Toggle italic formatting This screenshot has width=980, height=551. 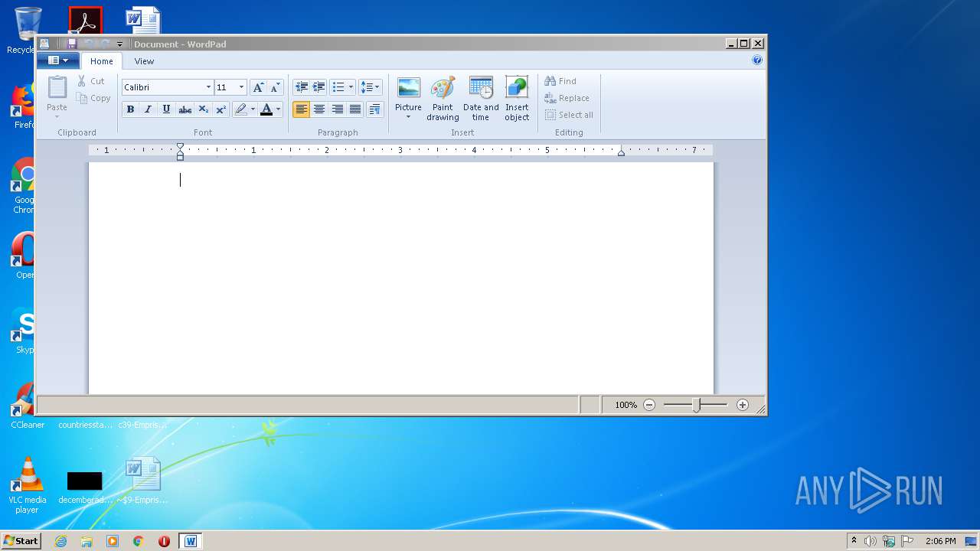[x=149, y=109]
